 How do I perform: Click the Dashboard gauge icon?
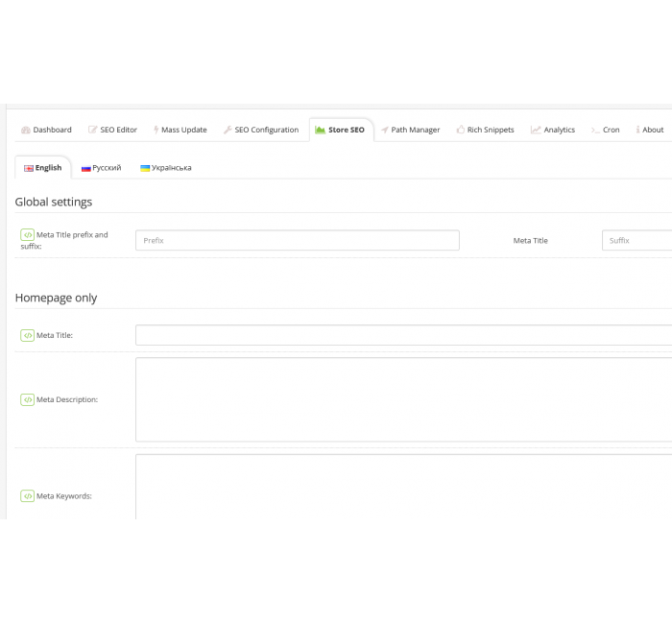[x=26, y=130]
